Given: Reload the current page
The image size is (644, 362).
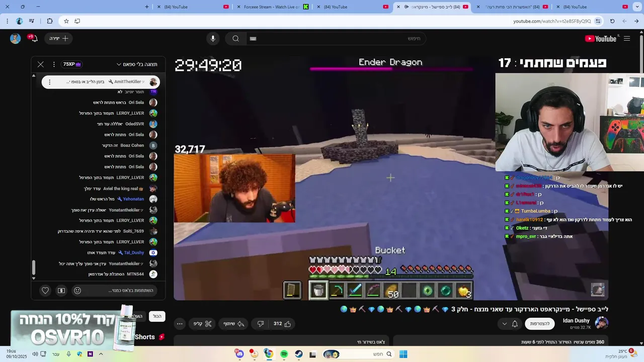Looking at the screenshot, I should (x=612, y=21).
